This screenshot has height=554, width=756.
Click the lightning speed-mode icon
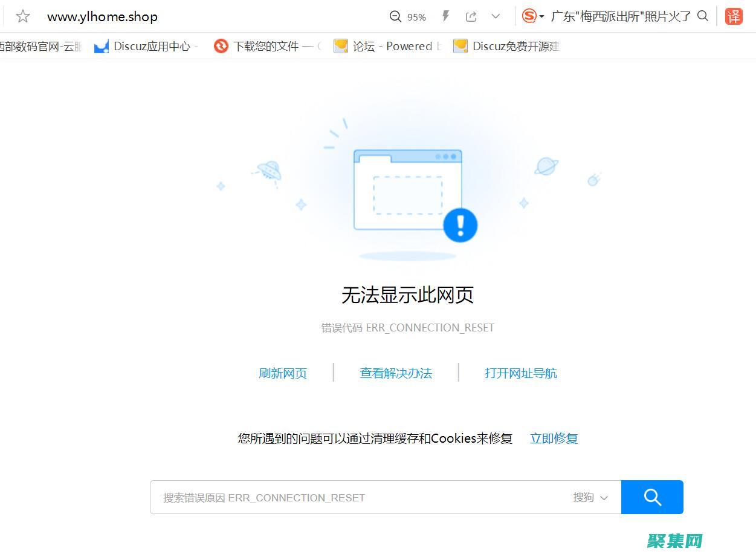[445, 16]
